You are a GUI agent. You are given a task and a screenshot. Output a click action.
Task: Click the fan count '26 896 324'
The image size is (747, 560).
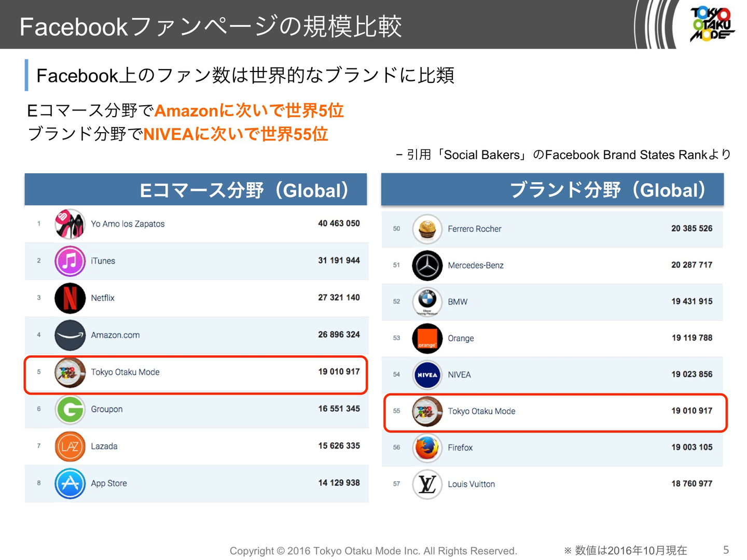(x=339, y=334)
